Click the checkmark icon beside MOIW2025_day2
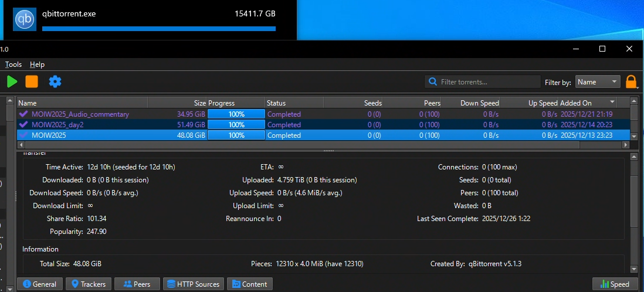Viewport: 644px width, 292px height. tap(23, 124)
